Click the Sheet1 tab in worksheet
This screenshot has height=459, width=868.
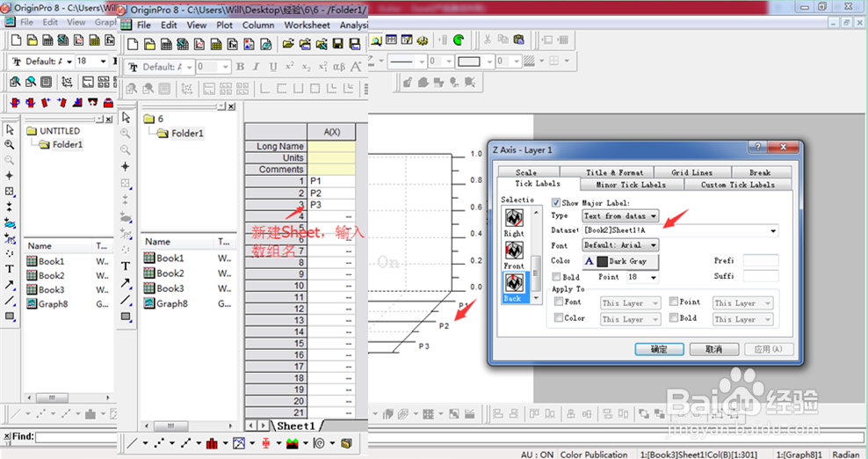coord(296,426)
